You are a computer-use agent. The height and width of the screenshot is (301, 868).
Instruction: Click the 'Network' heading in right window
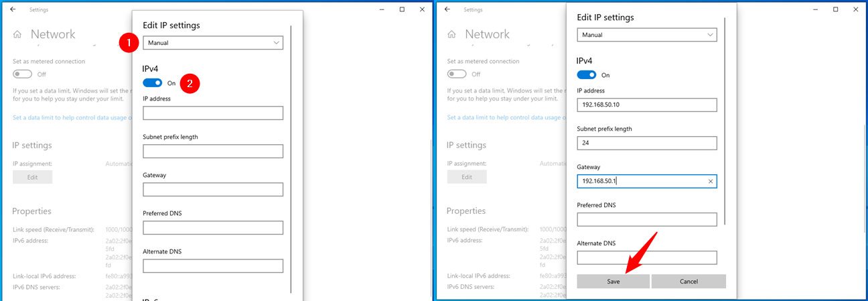pos(488,34)
